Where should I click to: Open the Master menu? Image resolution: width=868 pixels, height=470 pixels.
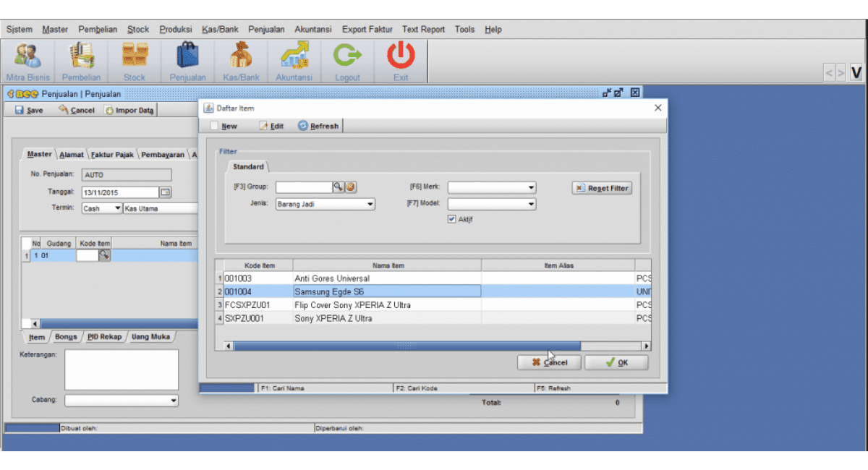(x=55, y=30)
